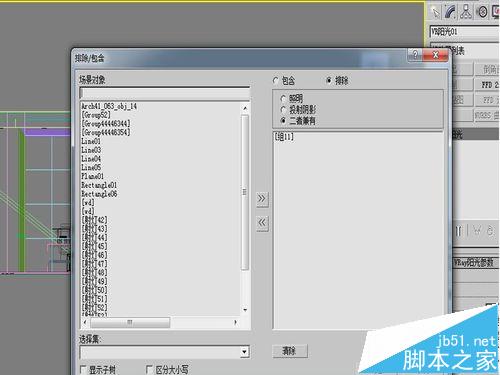Select [Group52] in the scene list
This screenshot has height=375, width=500.
[96, 115]
